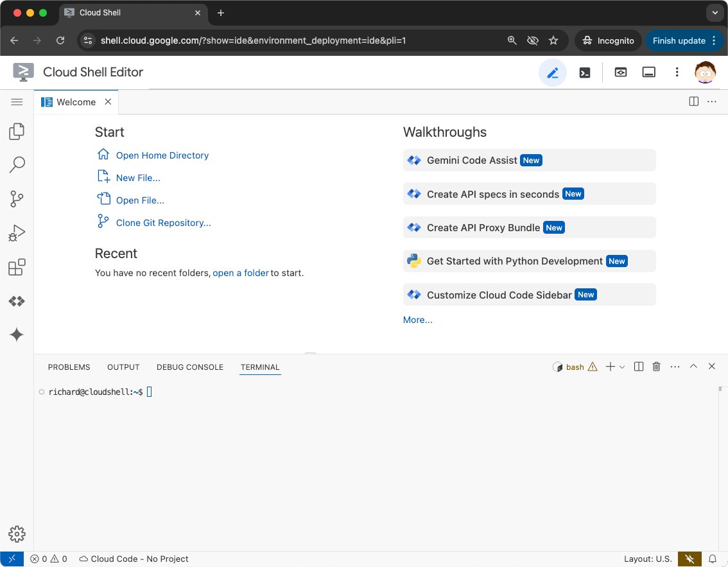728x567 pixels.
Task: Open errors and warnings status indicator
Action: pos(49,559)
